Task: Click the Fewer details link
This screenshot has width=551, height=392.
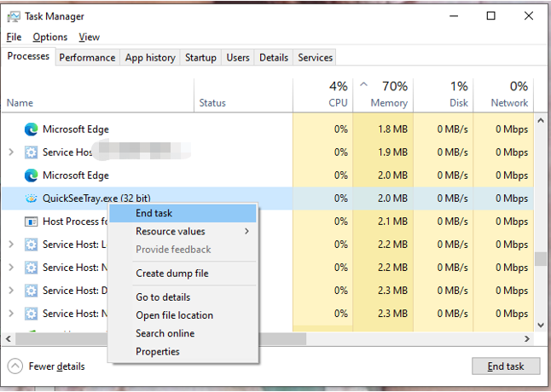Action: pyautogui.click(x=56, y=366)
